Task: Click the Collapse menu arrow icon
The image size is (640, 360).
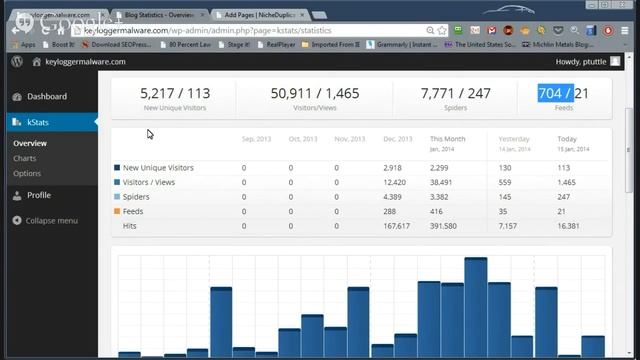Action: 17,220
